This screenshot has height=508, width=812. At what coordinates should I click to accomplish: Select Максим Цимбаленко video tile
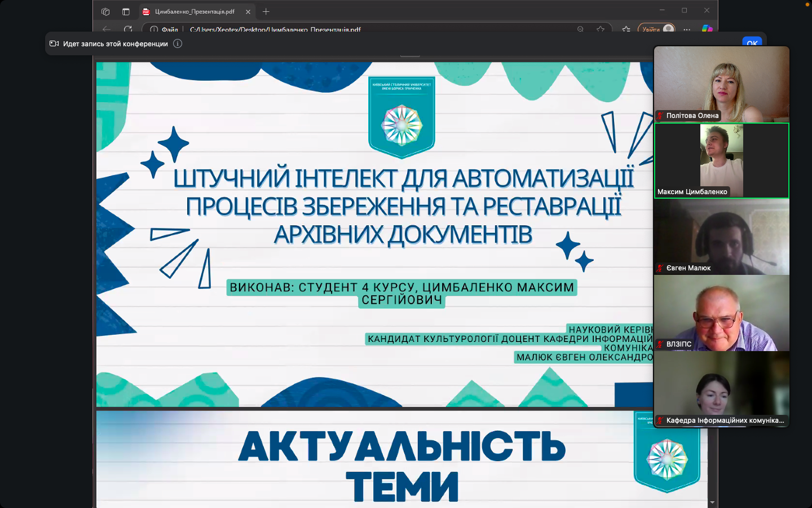(722, 160)
